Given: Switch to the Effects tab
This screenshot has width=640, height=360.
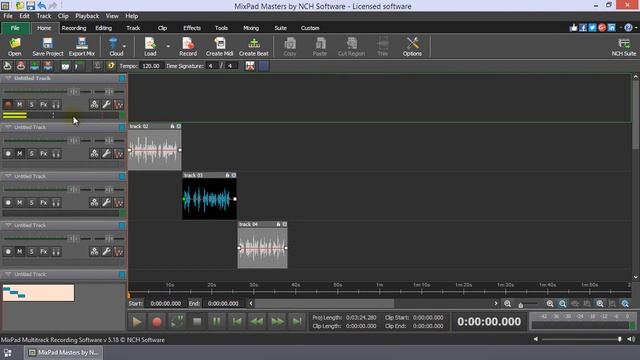Looking at the screenshot, I should 192,28.
